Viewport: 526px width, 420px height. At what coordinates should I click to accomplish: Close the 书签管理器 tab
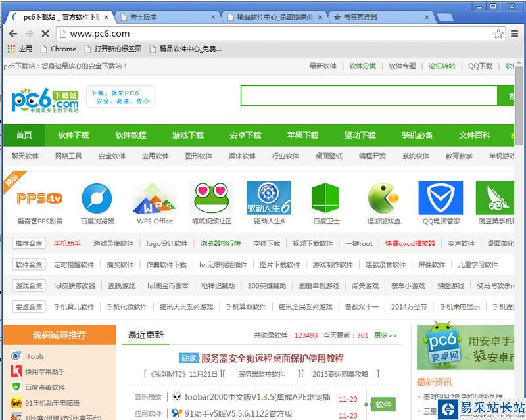tap(427, 17)
